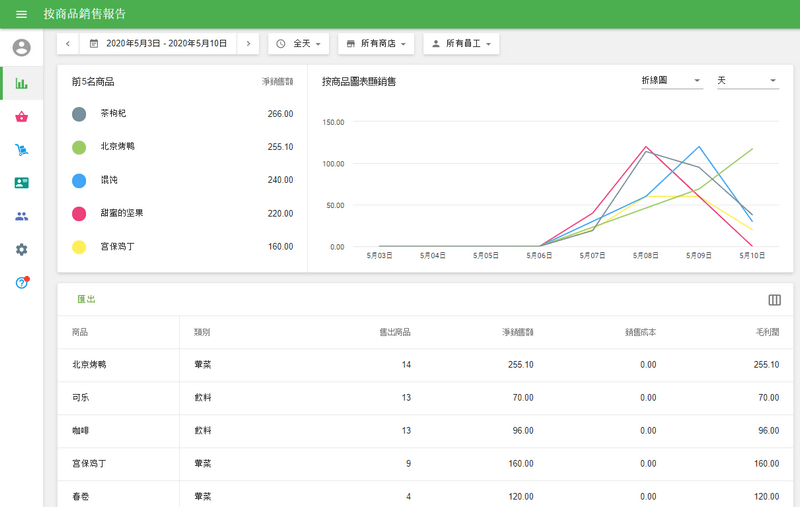Open the settings gear icon
Image resolution: width=800 pixels, height=507 pixels.
pyautogui.click(x=21, y=249)
